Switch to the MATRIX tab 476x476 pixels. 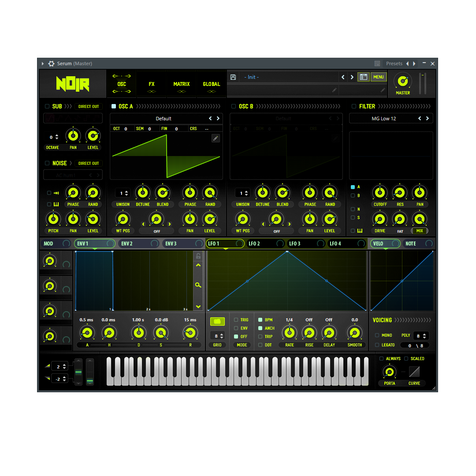click(x=181, y=84)
